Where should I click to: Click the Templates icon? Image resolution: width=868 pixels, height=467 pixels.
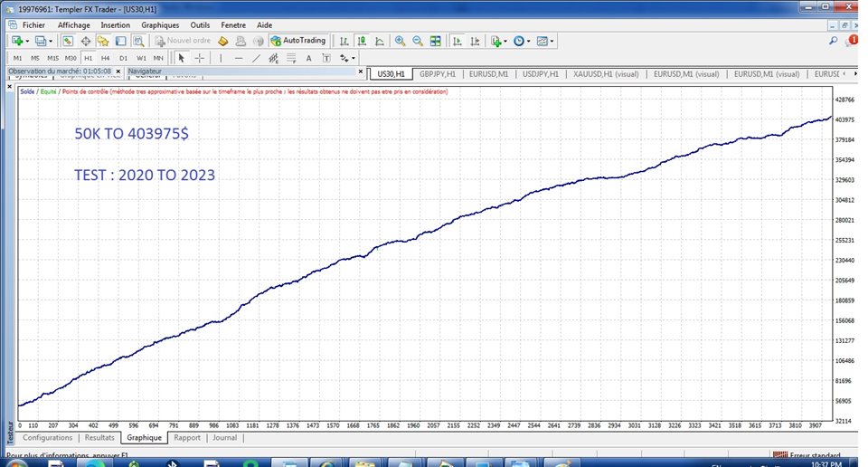click(542, 41)
